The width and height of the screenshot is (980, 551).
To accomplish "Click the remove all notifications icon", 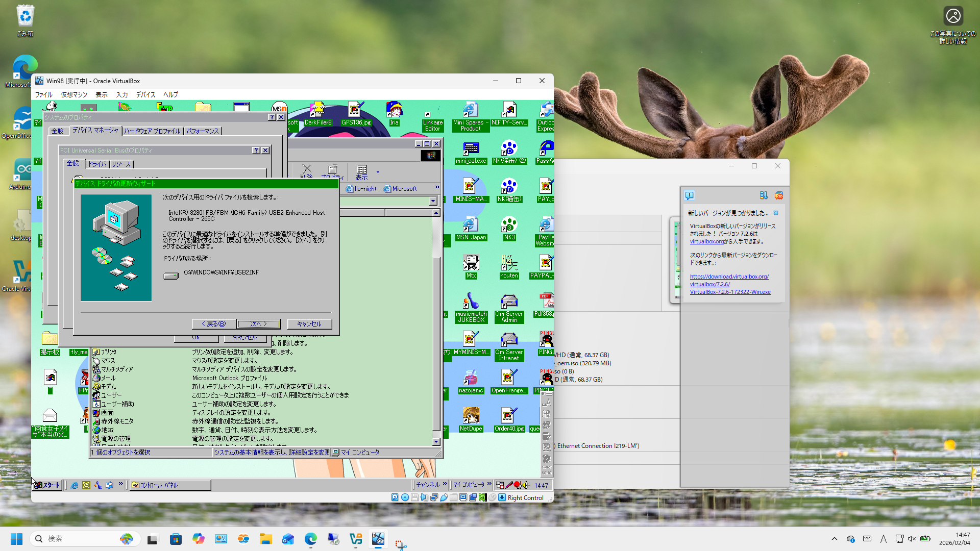I will tap(778, 195).
